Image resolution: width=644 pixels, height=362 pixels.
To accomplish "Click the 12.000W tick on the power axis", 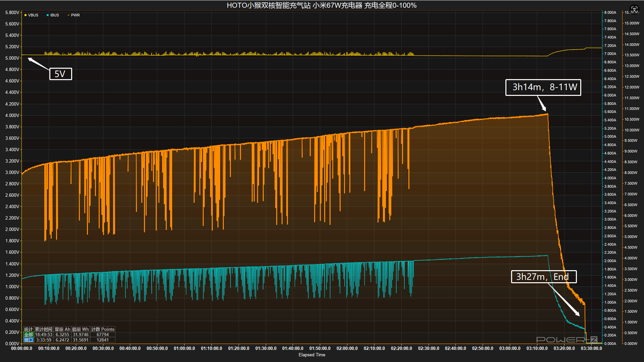I will coord(632,87).
